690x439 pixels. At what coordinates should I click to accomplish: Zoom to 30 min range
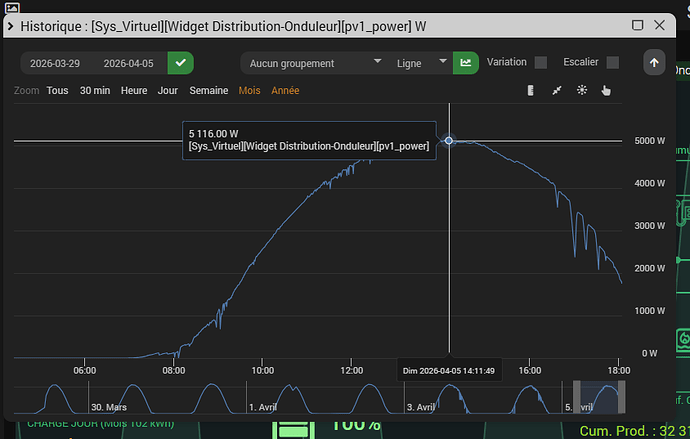point(95,90)
